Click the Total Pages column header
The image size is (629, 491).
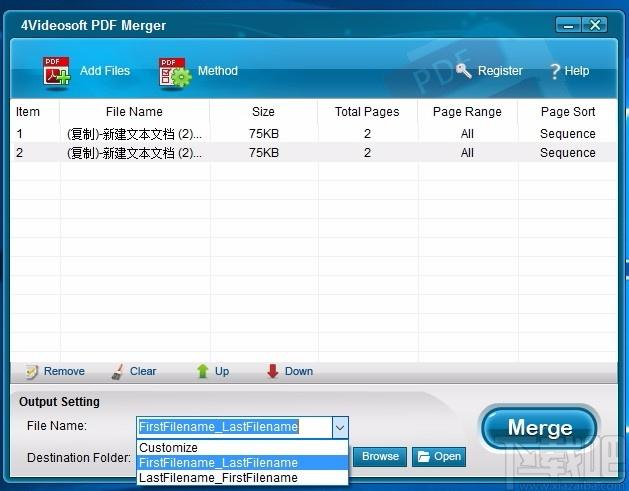click(x=367, y=112)
